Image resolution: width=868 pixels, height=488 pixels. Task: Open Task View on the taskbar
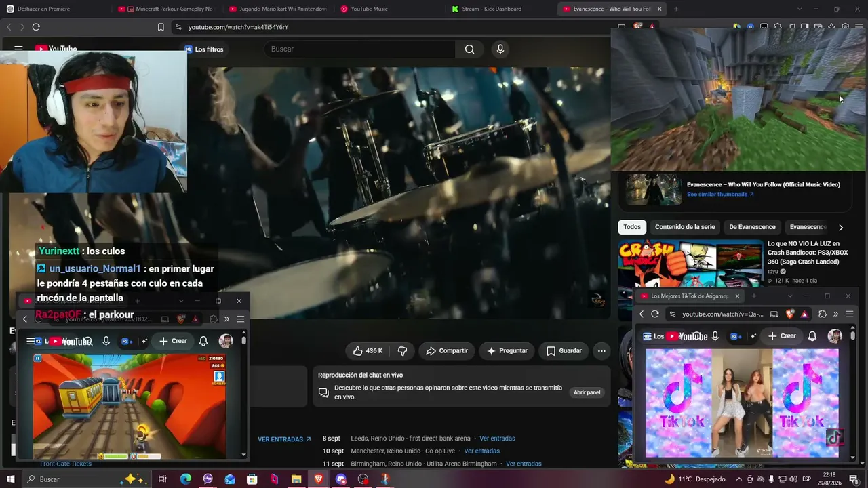pos(163,479)
